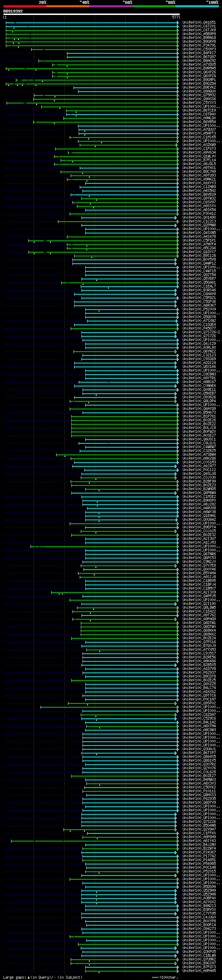
Task: Open hit UniRef100_B9RN18
Action: (199, 38)
